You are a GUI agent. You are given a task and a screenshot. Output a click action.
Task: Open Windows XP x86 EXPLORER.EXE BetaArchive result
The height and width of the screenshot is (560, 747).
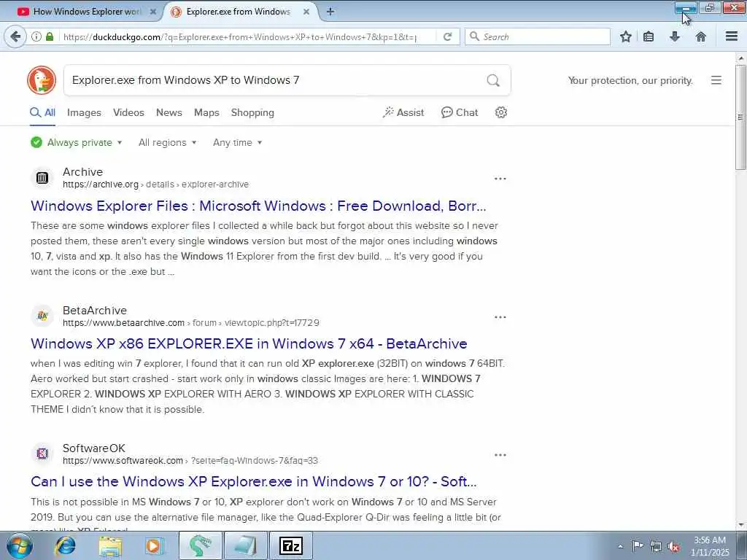249,343
